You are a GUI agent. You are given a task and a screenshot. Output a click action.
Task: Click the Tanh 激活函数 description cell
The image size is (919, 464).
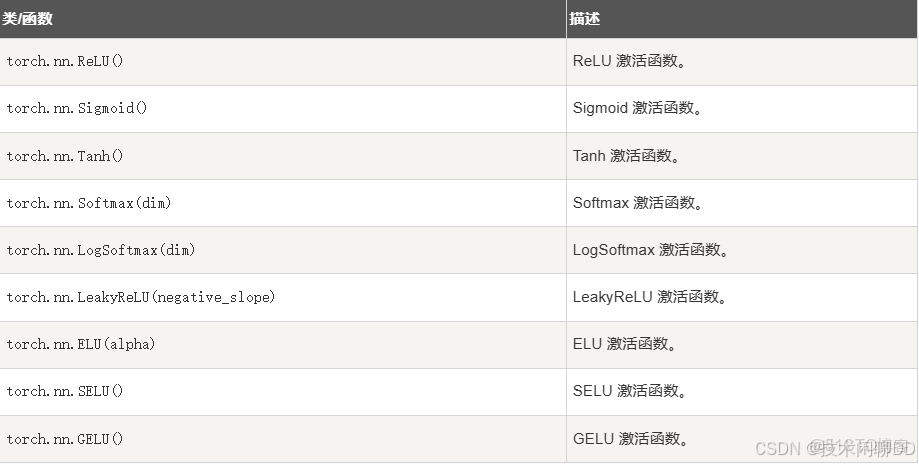(627, 156)
